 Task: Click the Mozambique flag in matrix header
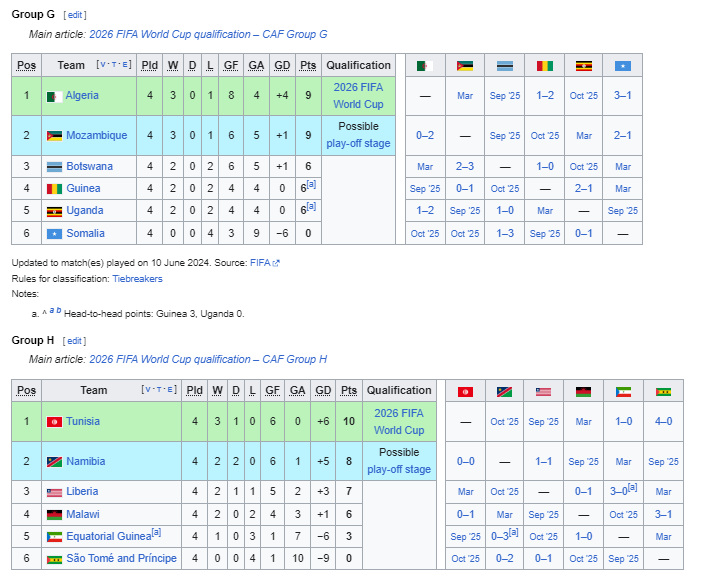(465, 66)
